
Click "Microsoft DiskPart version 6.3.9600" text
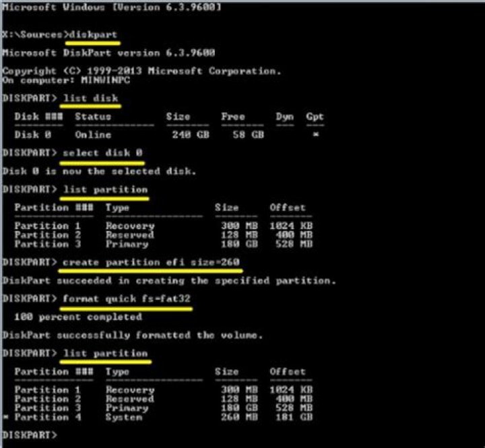108,53
